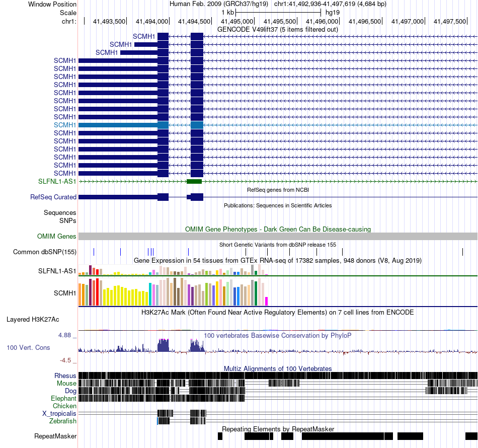Click the cyan bar in SCMH1 GTEx chart
The width and height of the screenshot is (478, 448).
point(150,294)
